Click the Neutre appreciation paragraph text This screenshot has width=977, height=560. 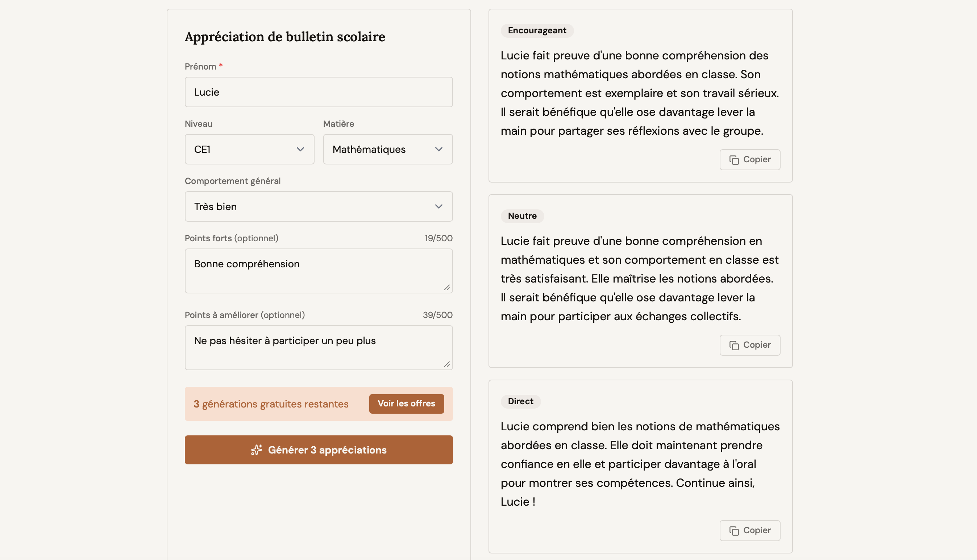(640, 279)
